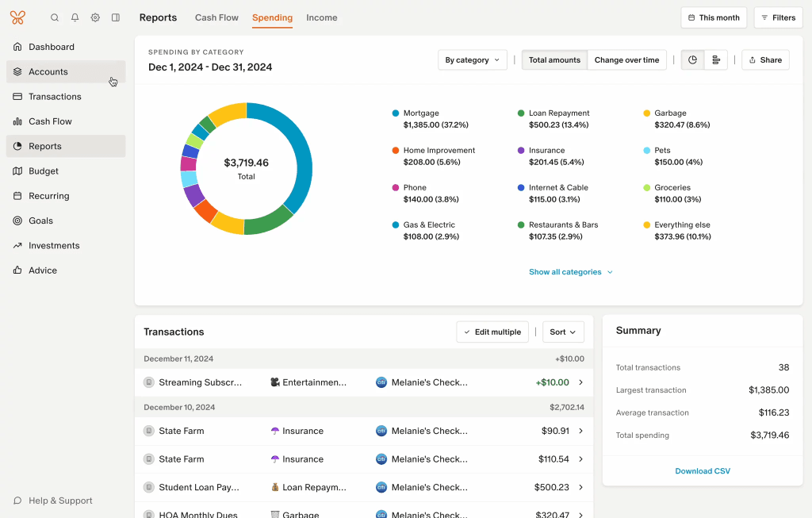812x518 pixels.
Task: Open settings gear icon
Action: 95,17
